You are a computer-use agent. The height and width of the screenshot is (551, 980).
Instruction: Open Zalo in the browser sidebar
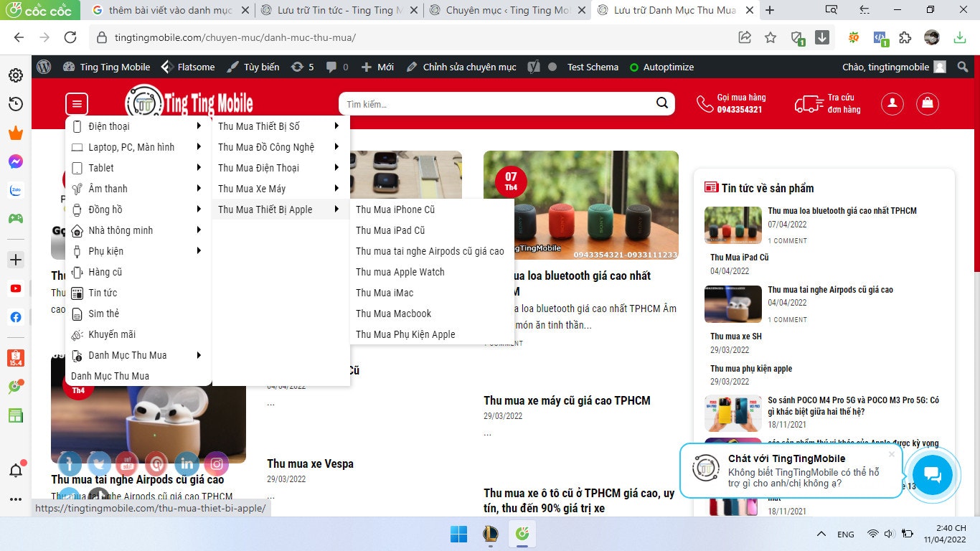[x=16, y=190]
